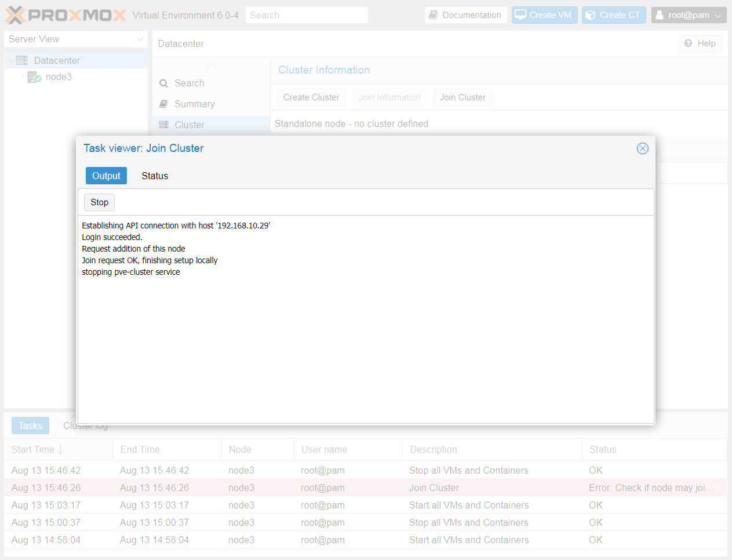Click the 'stopping pve-cluster service' output line
Image resolution: width=732 pixels, height=560 pixels.
[131, 272]
